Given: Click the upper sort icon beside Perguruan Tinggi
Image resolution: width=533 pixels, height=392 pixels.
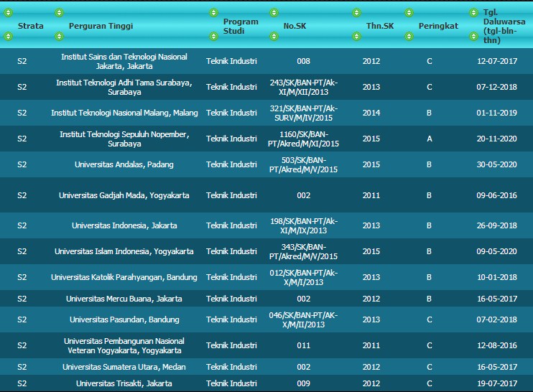Looking at the screenshot, I should tap(59, 13).
